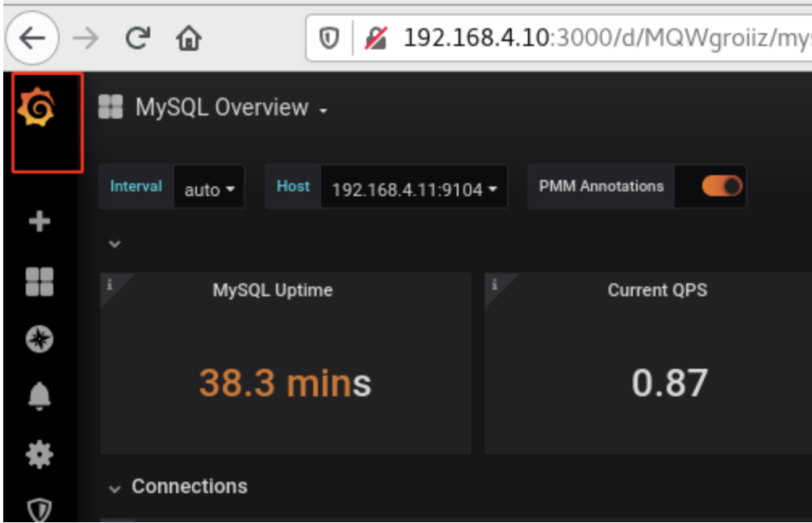Image resolution: width=812 pixels, height=523 pixels.
Task: Click the browser Forward arrow button
Action: point(86,38)
